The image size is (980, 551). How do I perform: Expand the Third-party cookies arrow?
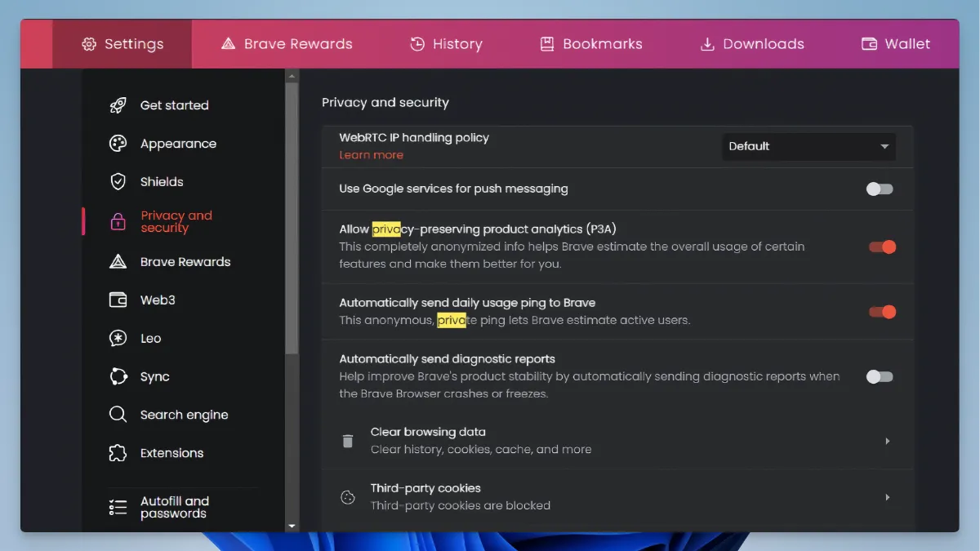[x=887, y=498]
